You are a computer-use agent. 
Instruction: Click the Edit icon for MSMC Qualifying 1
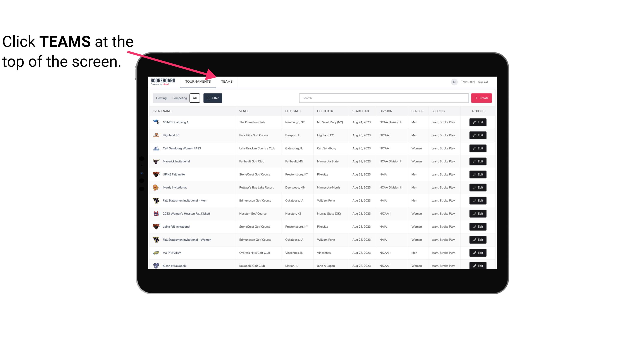[478, 122]
